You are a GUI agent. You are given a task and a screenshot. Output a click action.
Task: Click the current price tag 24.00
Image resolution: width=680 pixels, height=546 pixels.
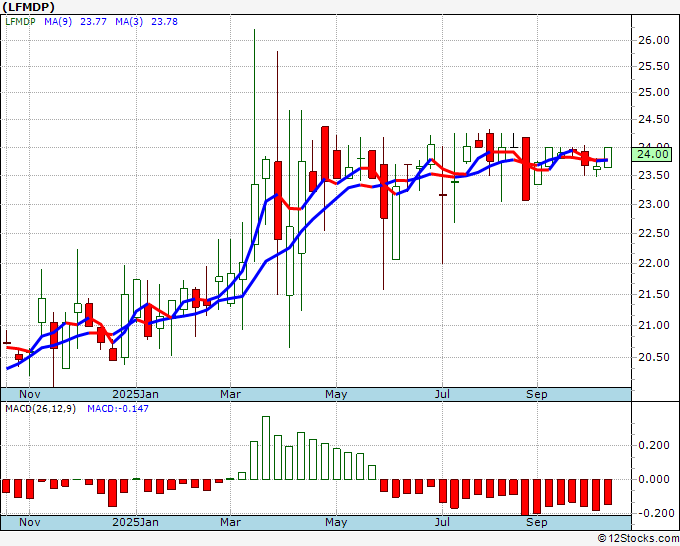click(x=652, y=154)
